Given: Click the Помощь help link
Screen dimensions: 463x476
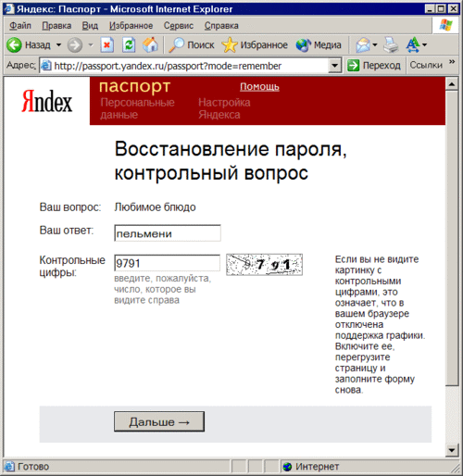Looking at the screenshot, I should 259,87.
